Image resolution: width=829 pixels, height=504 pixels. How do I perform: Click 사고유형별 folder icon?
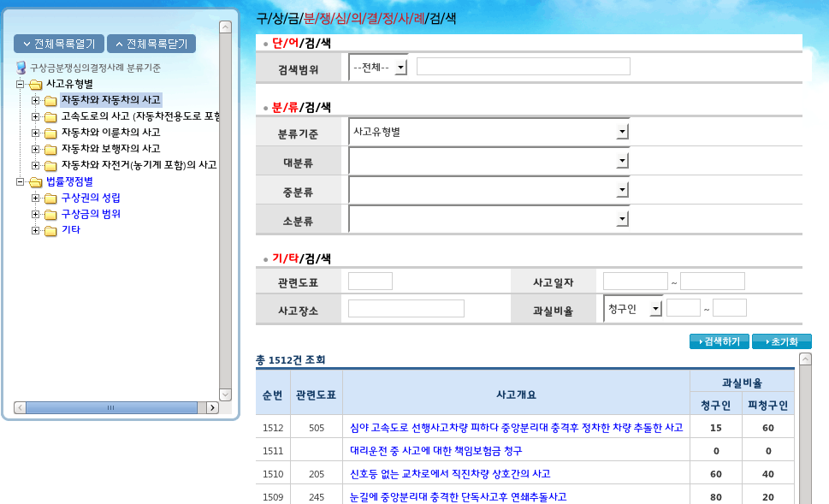tap(35, 85)
